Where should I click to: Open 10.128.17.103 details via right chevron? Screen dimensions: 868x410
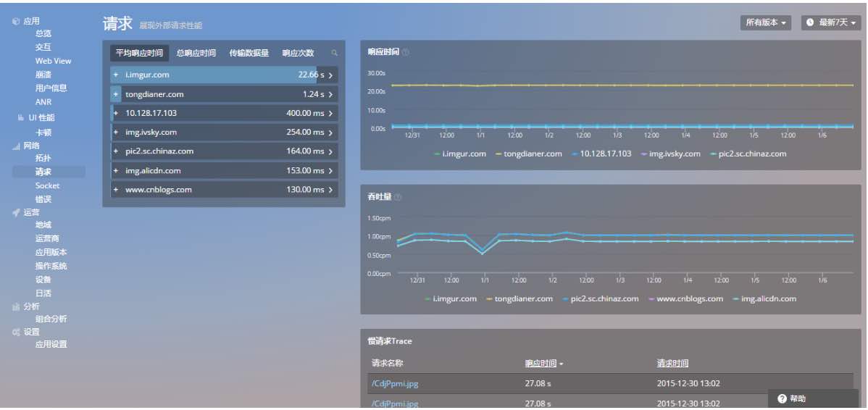(330, 114)
